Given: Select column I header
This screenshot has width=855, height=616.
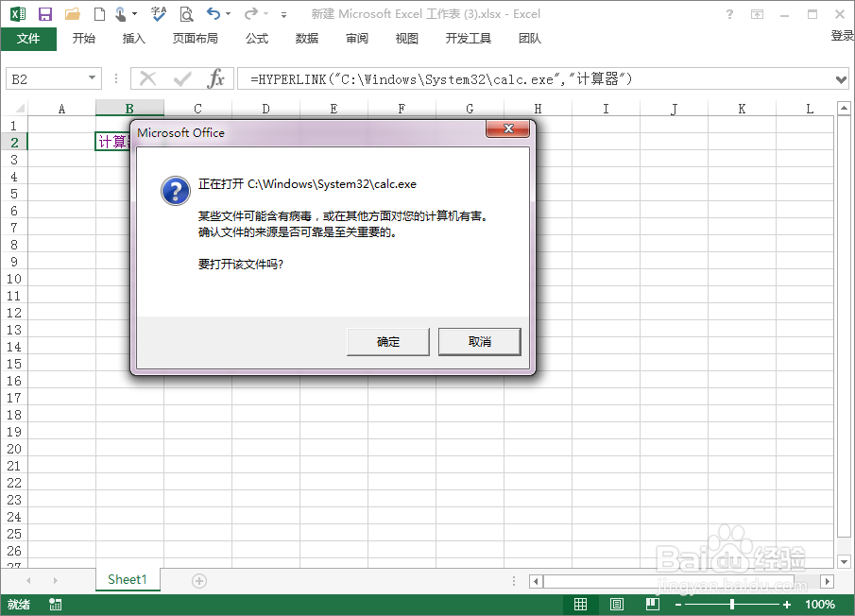Looking at the screenshot, I should (x=606, y=108).
